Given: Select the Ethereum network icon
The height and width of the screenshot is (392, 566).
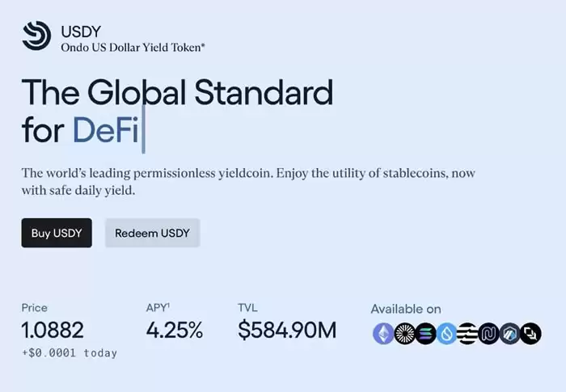Looking at the screenshot, I should coord(383,333).
